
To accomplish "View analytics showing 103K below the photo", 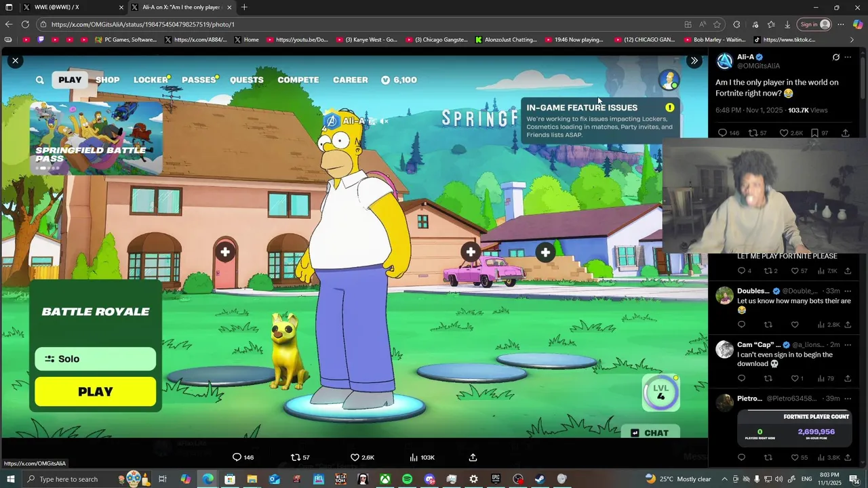I will tap(422, 457).
